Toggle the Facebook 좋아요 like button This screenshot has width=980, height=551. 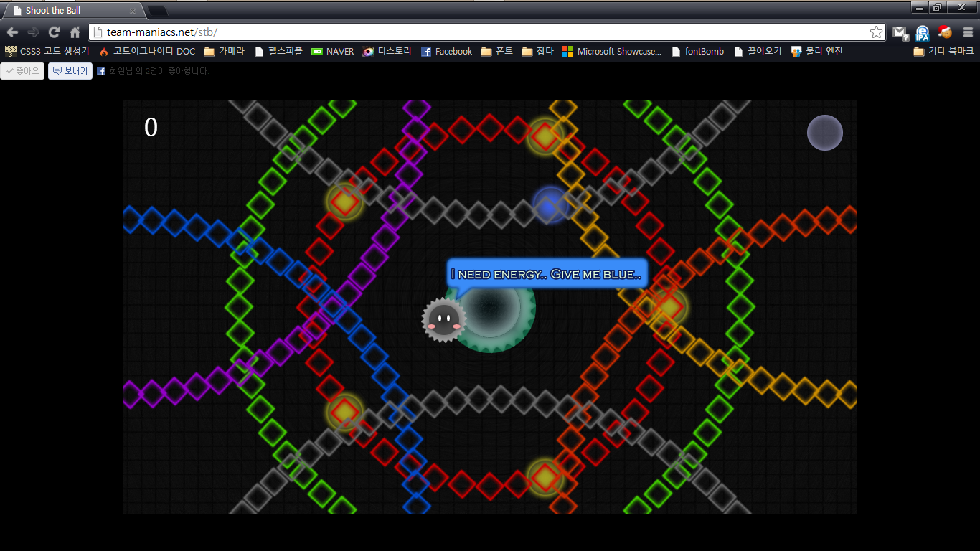click(x=22, y=71)
